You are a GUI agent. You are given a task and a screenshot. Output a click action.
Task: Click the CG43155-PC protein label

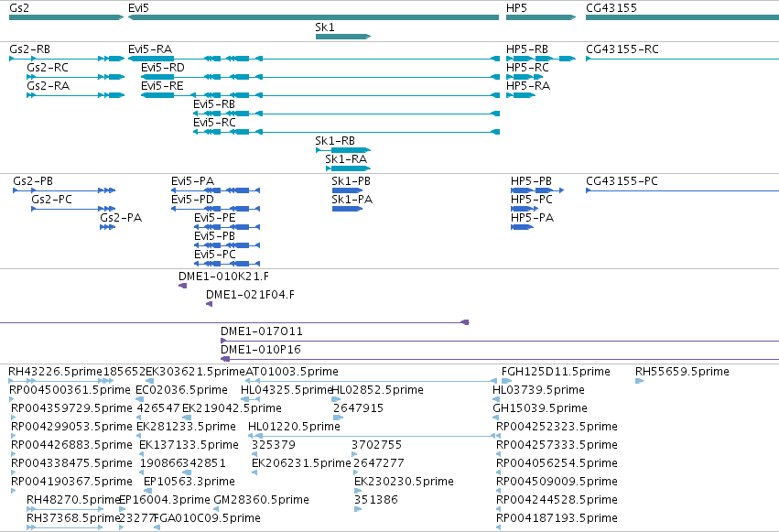tap(622, 182)
